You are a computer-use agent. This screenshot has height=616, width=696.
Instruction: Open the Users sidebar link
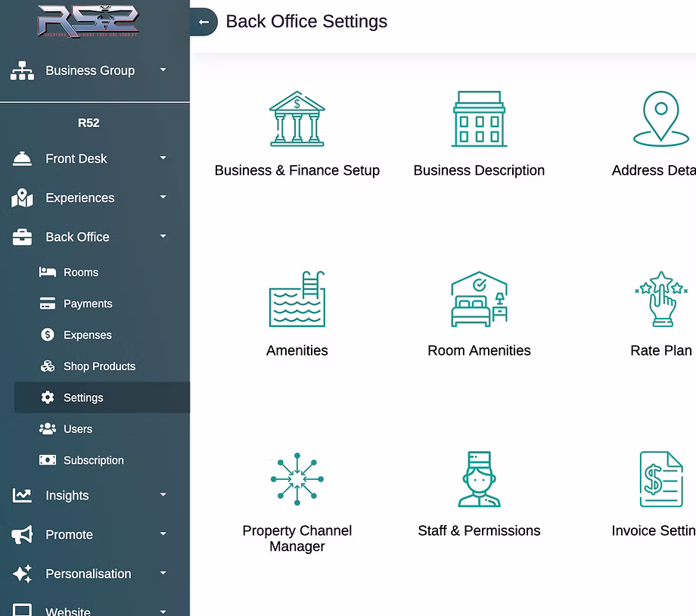click(77, 429)
